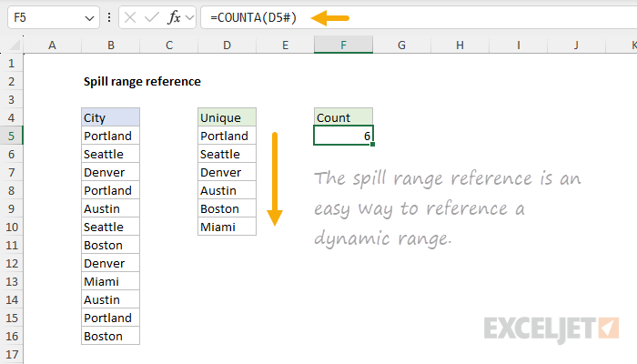Select row 13 header
The height and width of the screenshot is (364, 637).
coord(11,281)
